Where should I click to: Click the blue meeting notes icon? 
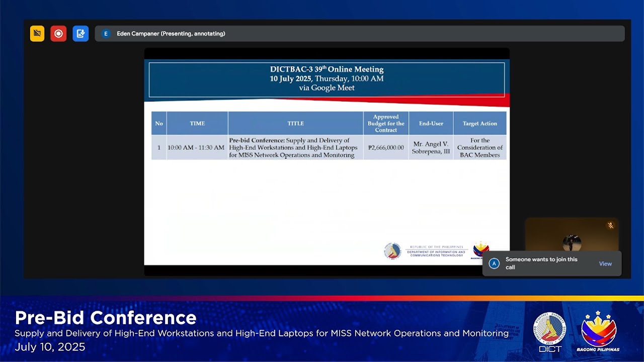point(80,34)
